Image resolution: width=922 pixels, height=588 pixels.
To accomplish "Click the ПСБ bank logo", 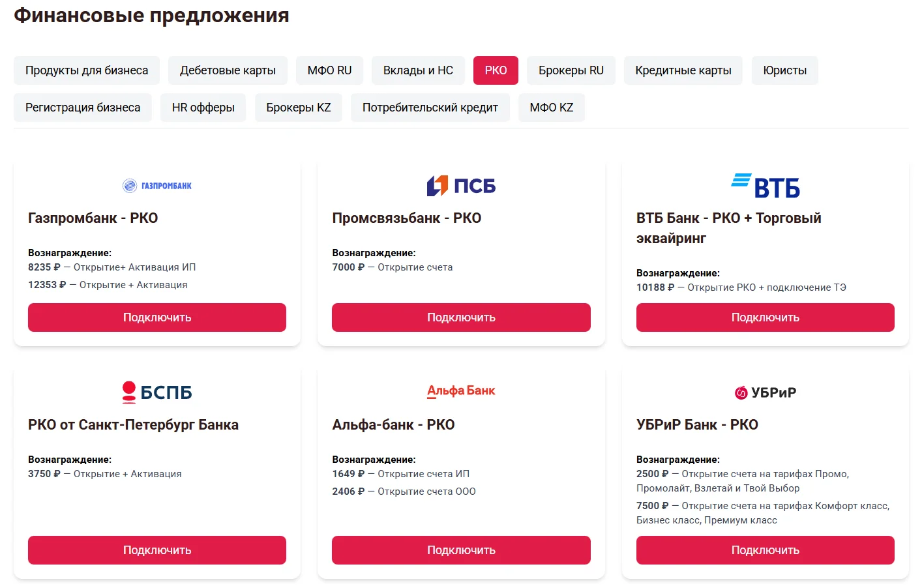I will coord(460,185).
